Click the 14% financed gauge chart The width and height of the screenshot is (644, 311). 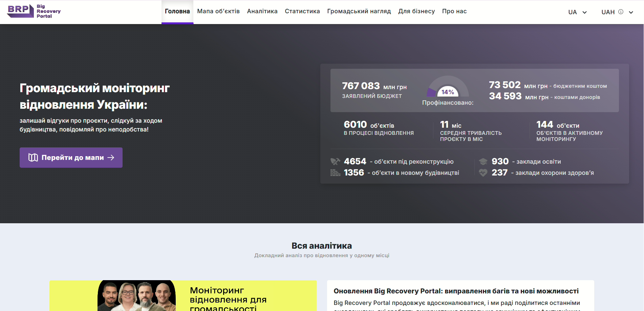coord(448,87)
